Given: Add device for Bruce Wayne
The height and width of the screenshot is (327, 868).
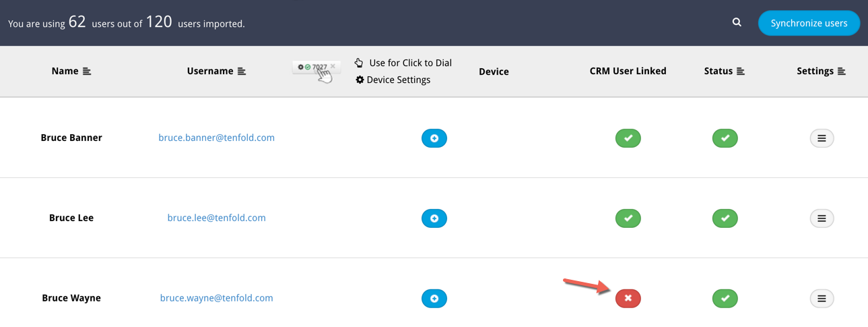Looking at the screenshot, I should pos(434,298).
